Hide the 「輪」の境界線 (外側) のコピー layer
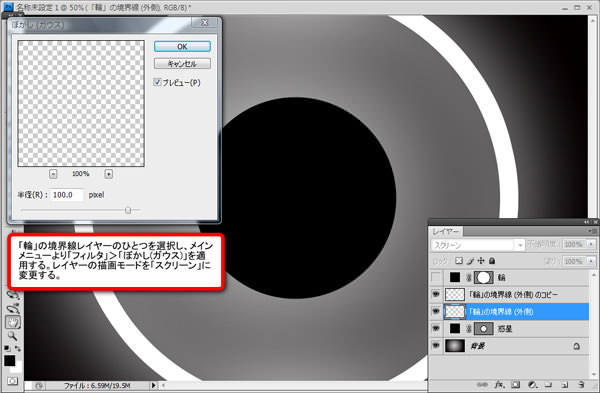This screenshot has height=393, width=600. [436, 294]
